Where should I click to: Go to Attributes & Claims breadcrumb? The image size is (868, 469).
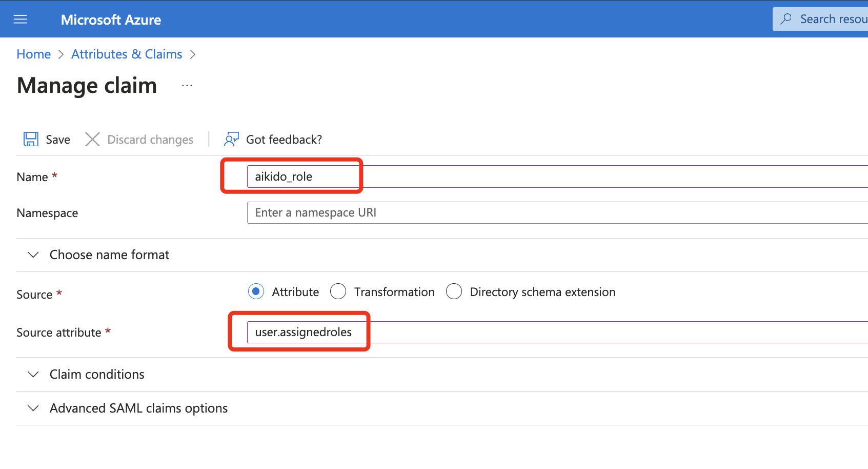point(127,54)
